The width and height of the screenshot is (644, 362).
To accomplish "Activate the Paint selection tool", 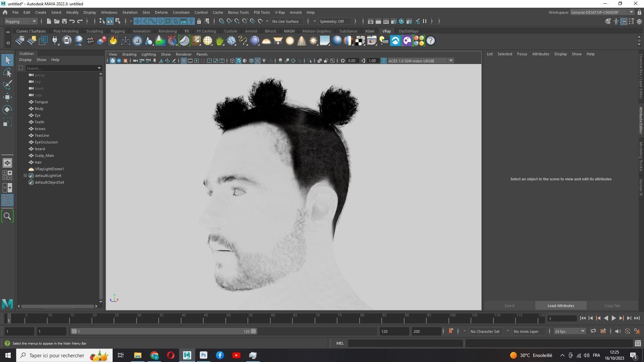I will (x=7, y=85).
